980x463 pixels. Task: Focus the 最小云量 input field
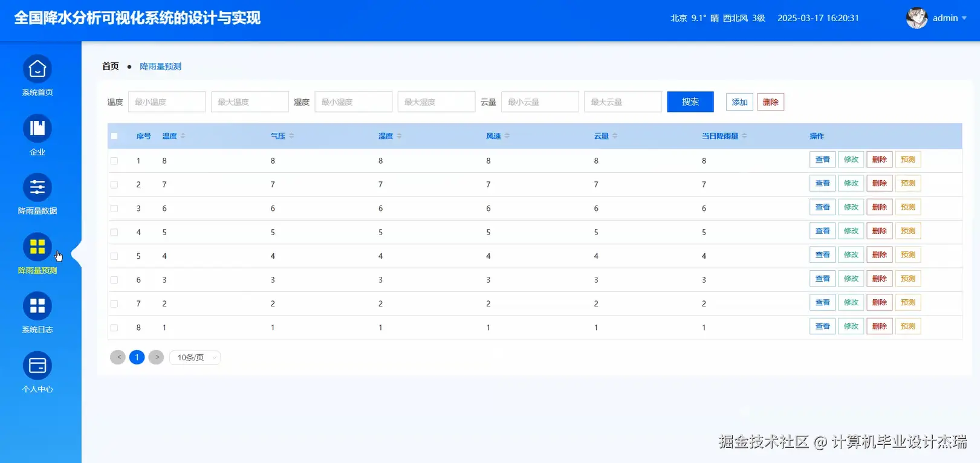[x=540, y=102]
